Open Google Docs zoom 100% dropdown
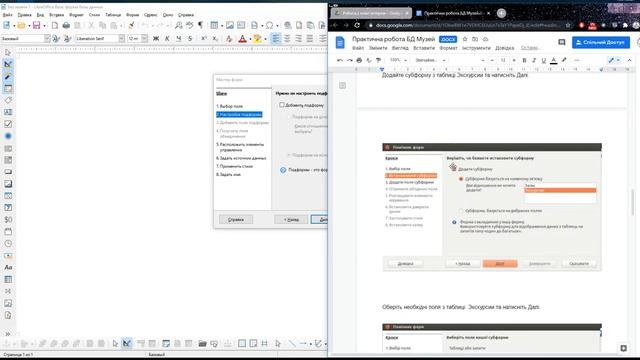The image size is (640, 360). pyautogui.click(x=398, y=60)
